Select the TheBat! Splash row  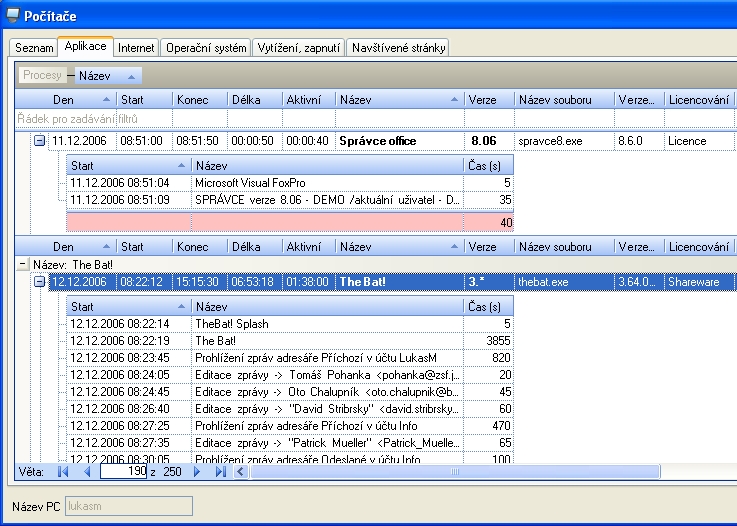point(290,324)
